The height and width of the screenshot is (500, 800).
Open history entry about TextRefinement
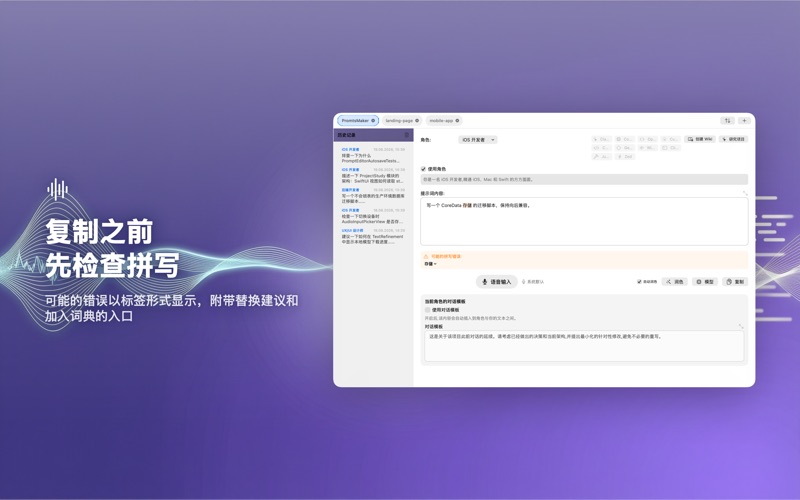coord(373,237)
